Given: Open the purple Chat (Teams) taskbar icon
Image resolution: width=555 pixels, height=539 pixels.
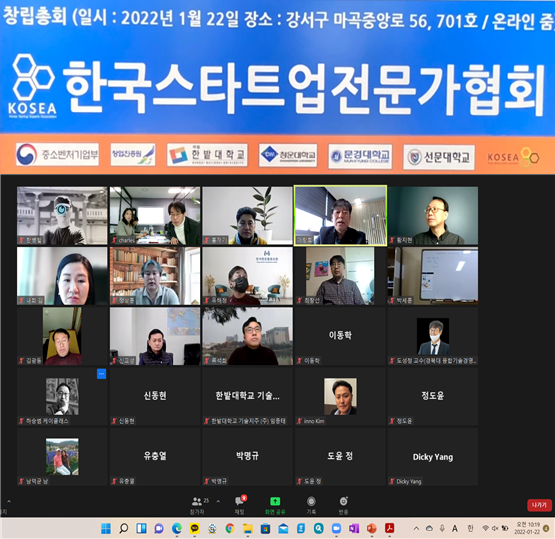Looking at the screenshot, I should pos(159,529).
